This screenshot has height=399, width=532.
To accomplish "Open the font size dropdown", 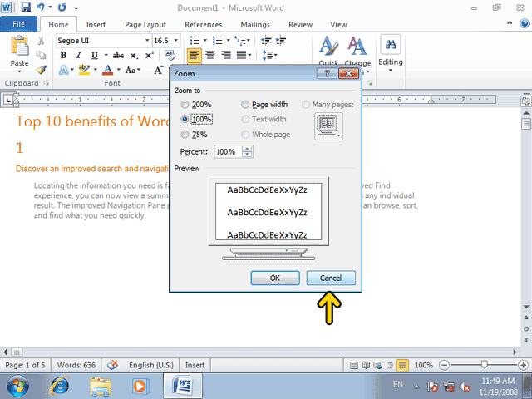I will pyautogui.click(x=175, y=41).
